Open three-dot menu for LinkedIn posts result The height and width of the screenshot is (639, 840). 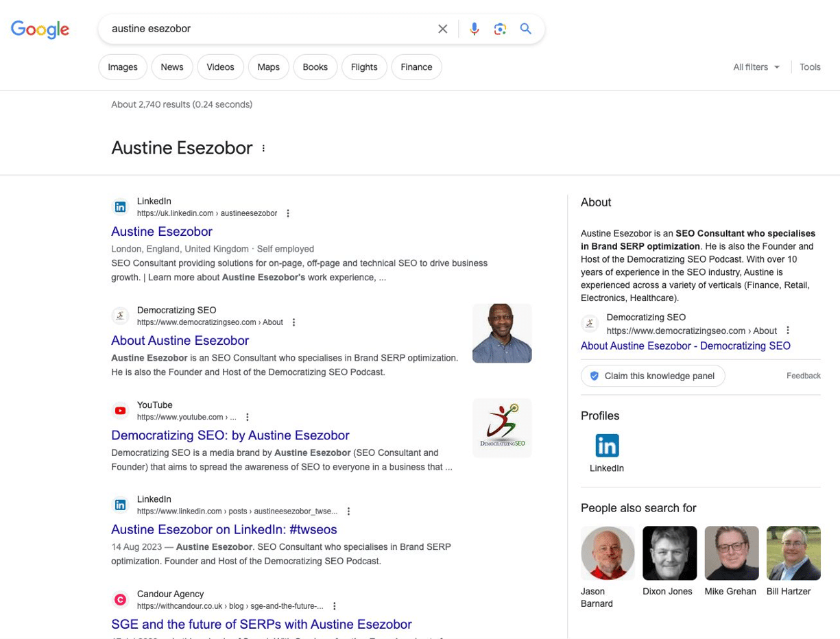coord(348,511)
